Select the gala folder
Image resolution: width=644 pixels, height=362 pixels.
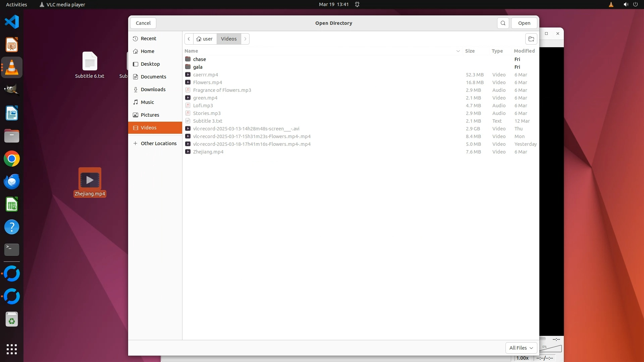pos(198,67)
